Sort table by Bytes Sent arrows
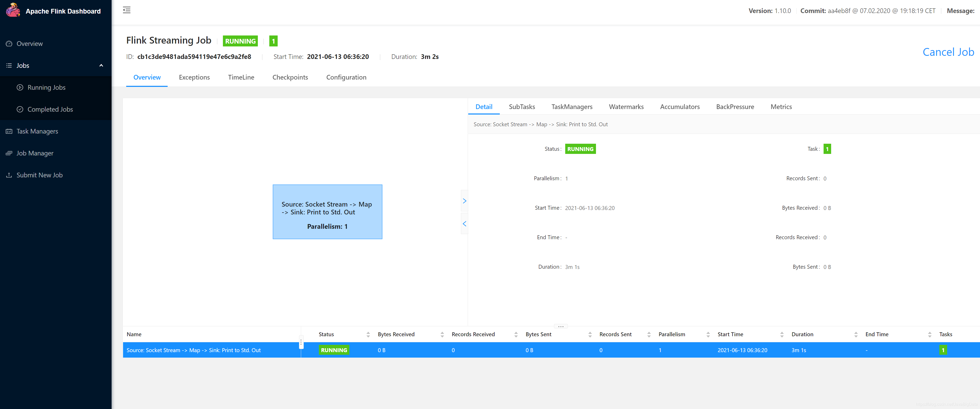The width and height of the screenshot is (980, 409). click(590, 334)
